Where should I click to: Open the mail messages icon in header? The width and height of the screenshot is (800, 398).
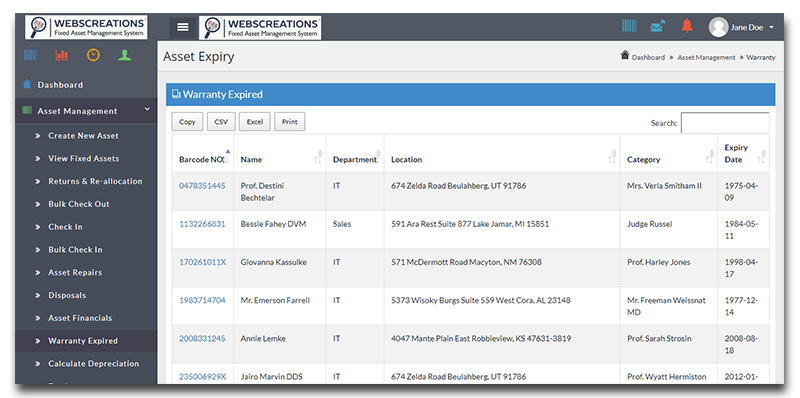658,26
